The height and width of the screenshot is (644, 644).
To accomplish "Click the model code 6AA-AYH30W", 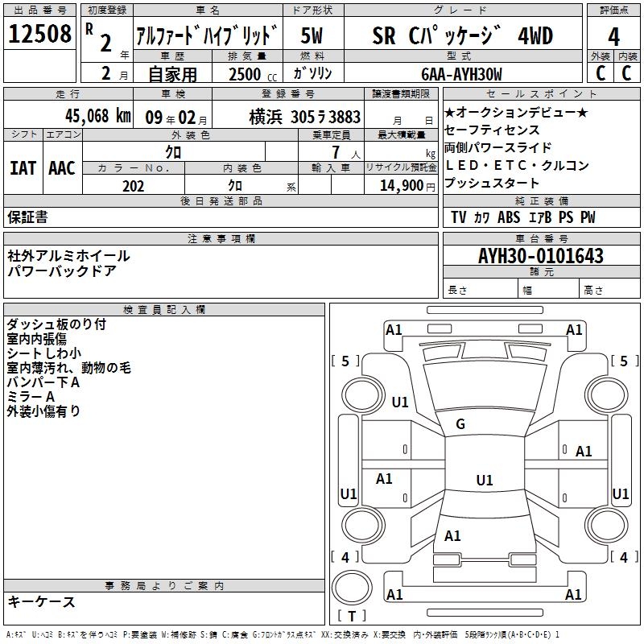I will 460,74.
